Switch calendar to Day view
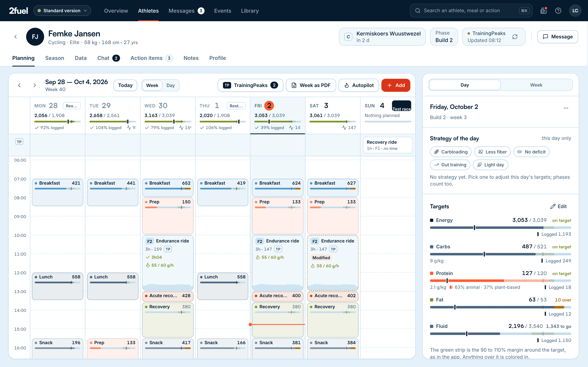 coord(171,85)
